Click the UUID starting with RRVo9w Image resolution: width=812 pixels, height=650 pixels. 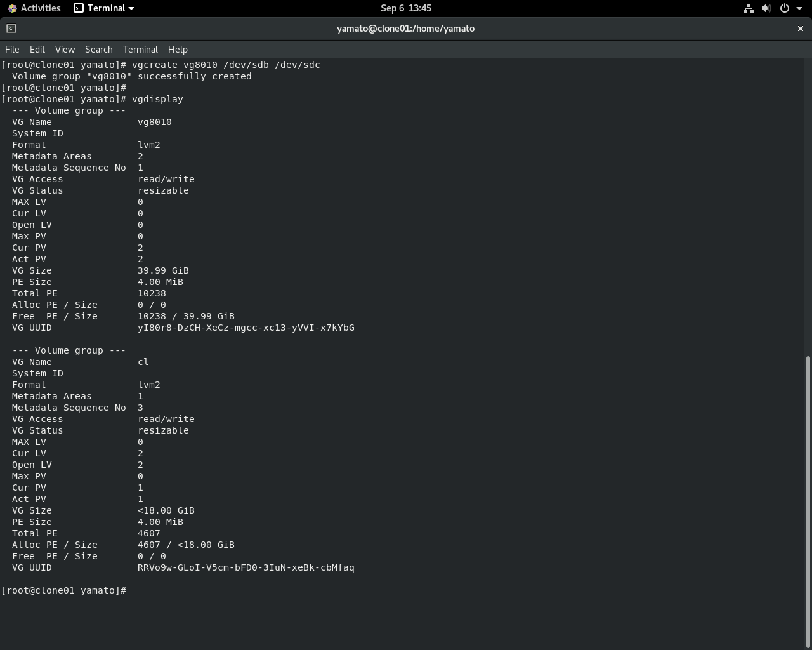[x=246, y=567]
